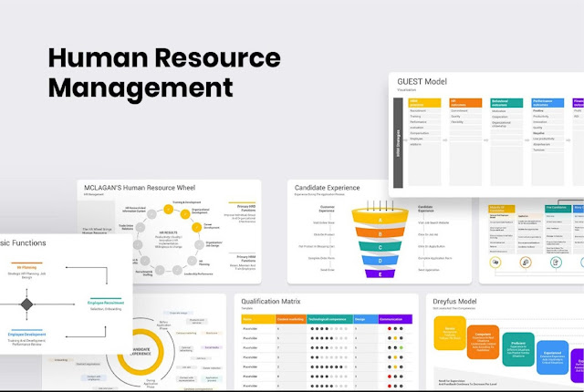Click the Employee Recruitment label
This screenshot has height=392, width=584.
[x=106, y=303]
